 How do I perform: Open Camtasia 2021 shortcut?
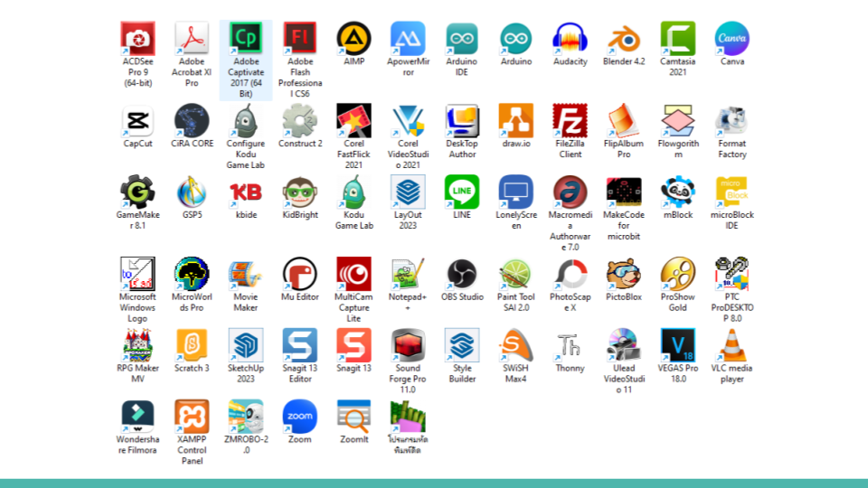tap(678, 39)
